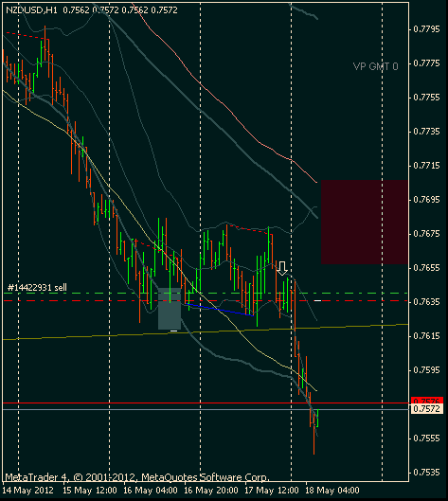This screenshot has height=501, width=448.
Task: Select the red dashed stop level line
Action: click(x=206, y=300)
